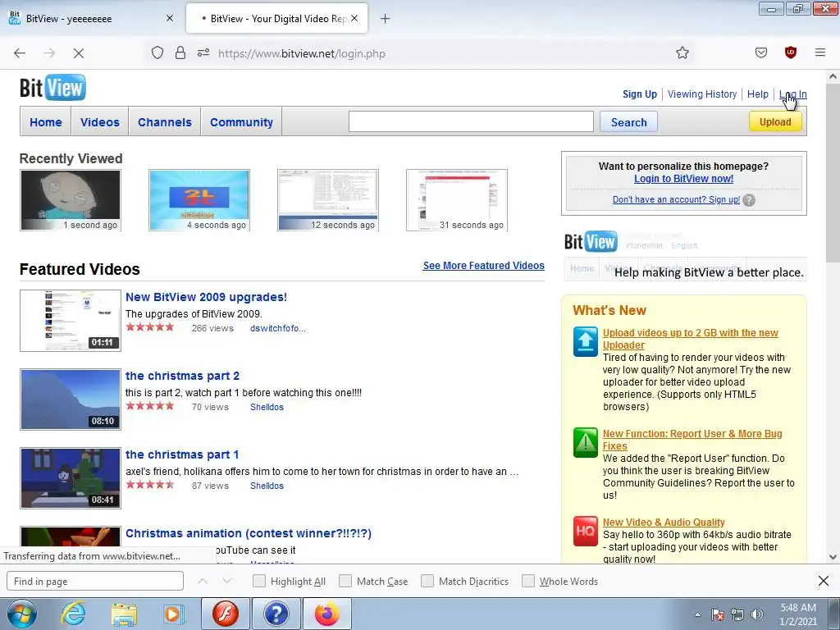Click the Sign Up link
This screenshot has width=840, height=630.
(640, 94)
